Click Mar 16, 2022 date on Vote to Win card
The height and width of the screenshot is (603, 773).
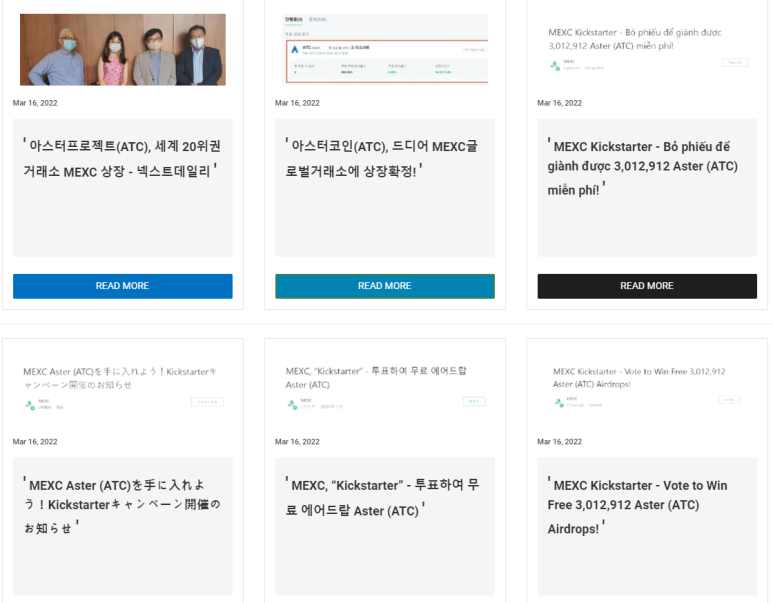(x=560, y=442)
